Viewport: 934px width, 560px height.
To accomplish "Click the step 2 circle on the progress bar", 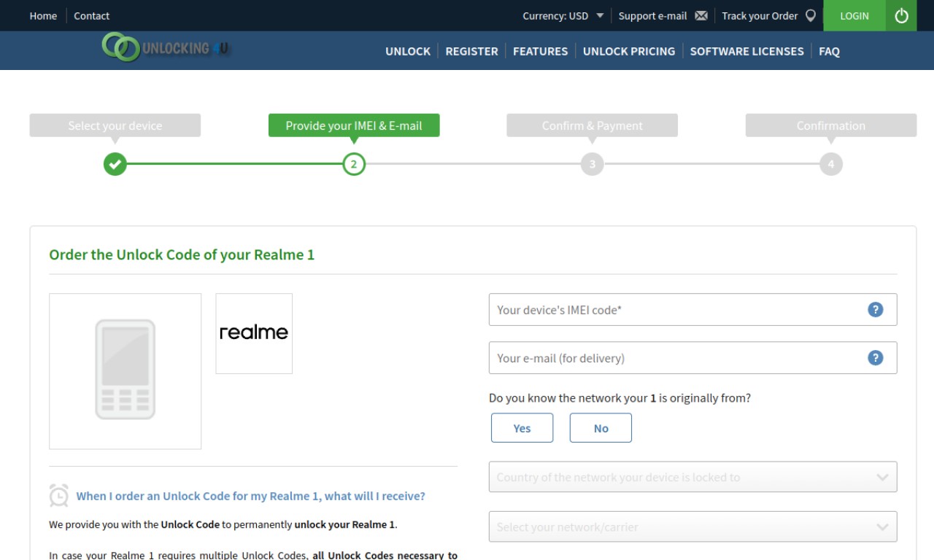I will coord(354,164).
